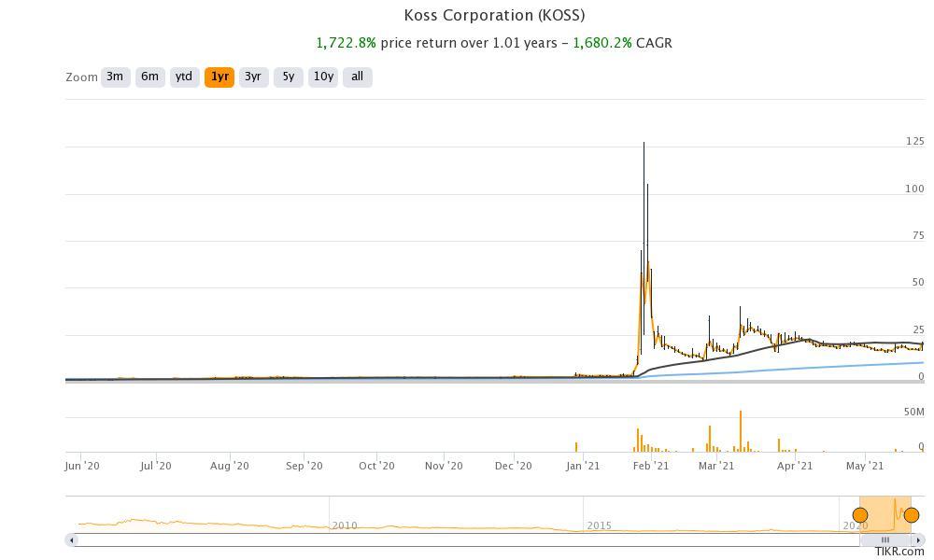934x560 pixels.
Task: Click the Koss Corporation (KOSS) chart title
Action: tap(494, 15)
